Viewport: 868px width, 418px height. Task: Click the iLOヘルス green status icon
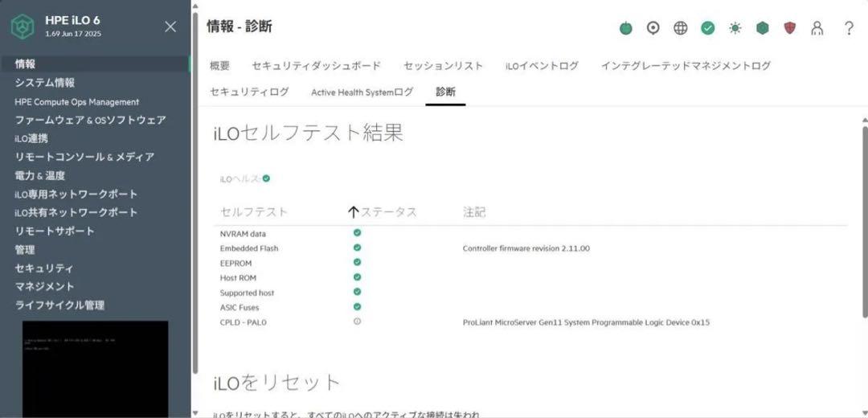click(x=266, y=178)
